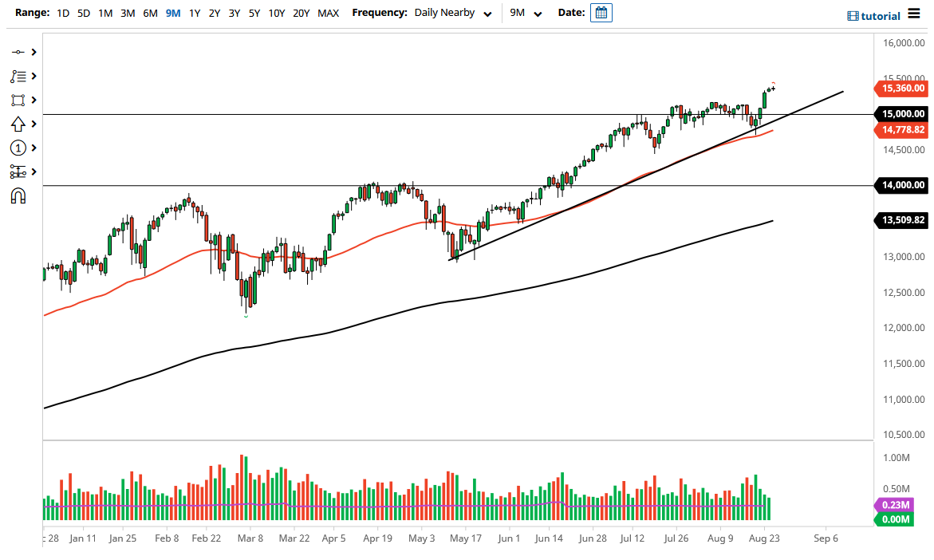Toggle the magnet snap tool
The width and height of the screenshot is (934, 560).
click(x=18, y=195)
